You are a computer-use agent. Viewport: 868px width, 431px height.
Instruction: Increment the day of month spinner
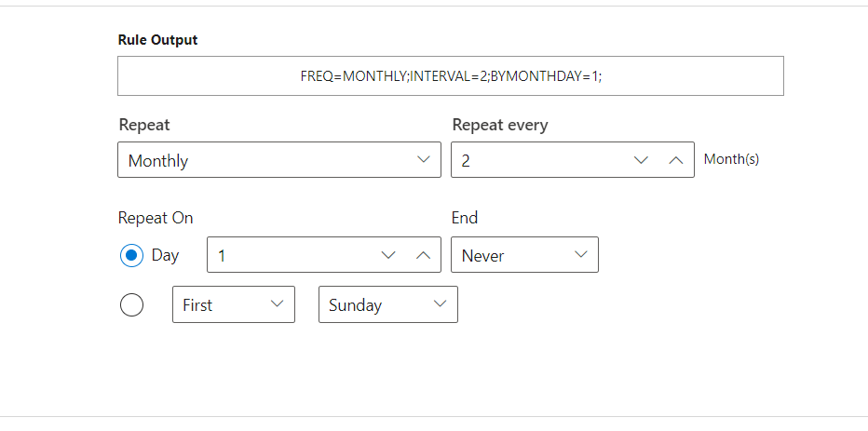click(x=423, y=255)
